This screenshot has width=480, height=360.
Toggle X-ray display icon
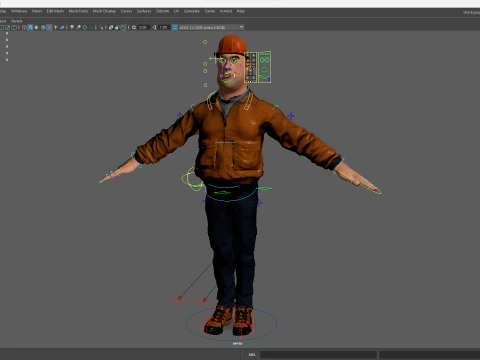[110, 27]
